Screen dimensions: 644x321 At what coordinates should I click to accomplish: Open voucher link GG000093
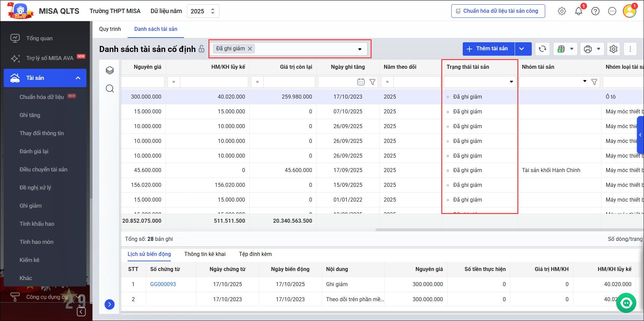coord(163,284)
